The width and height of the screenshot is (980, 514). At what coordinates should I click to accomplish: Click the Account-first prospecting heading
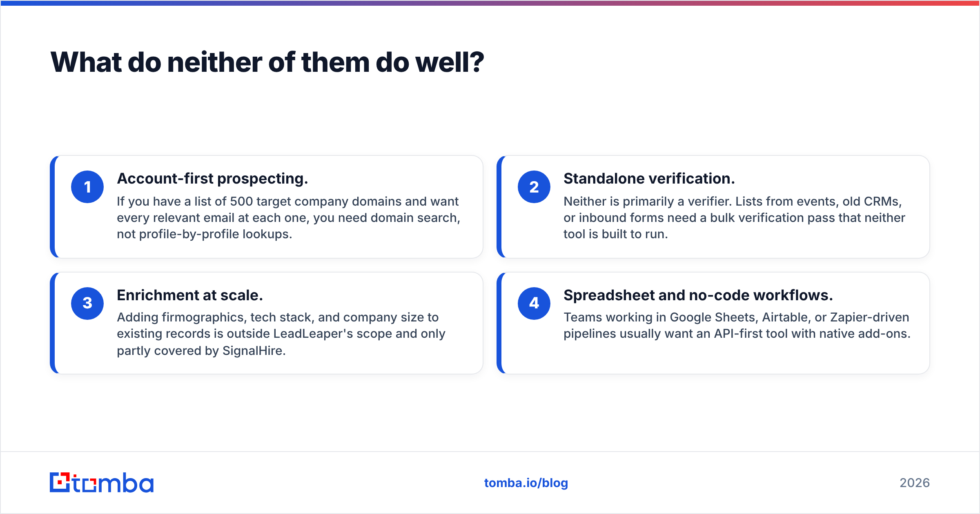point(212,179)
